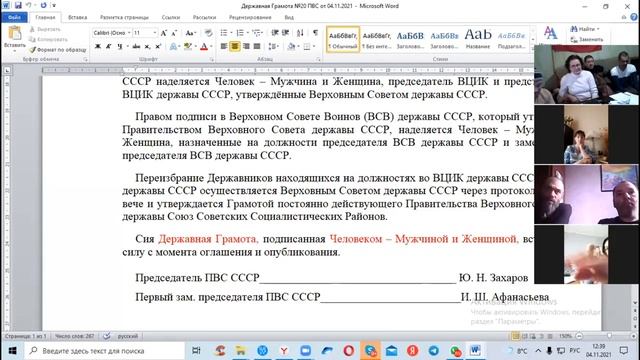Click Формат по образцу format painter
The width and height of the screenshot is (640, 360).
click(x=58, y=50)
